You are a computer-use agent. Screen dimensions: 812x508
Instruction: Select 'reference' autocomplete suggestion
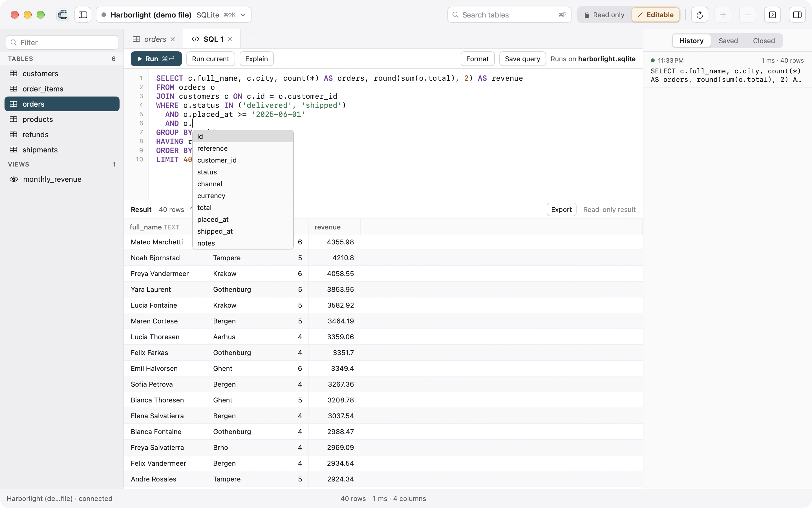[x=243, y=148]
